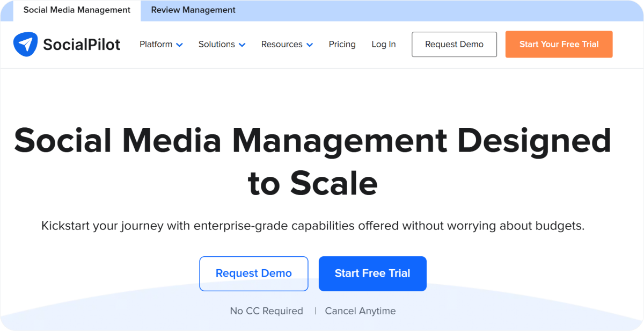This screenshot has width=644, height=331.
Task: Click the orange Start Your Free Trial button
Action: (559, 44)
